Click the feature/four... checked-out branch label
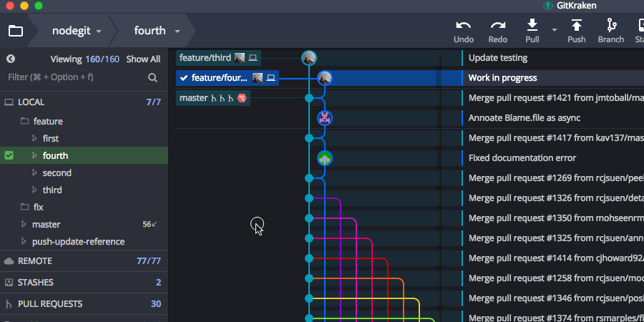 [x=227, y=77]
